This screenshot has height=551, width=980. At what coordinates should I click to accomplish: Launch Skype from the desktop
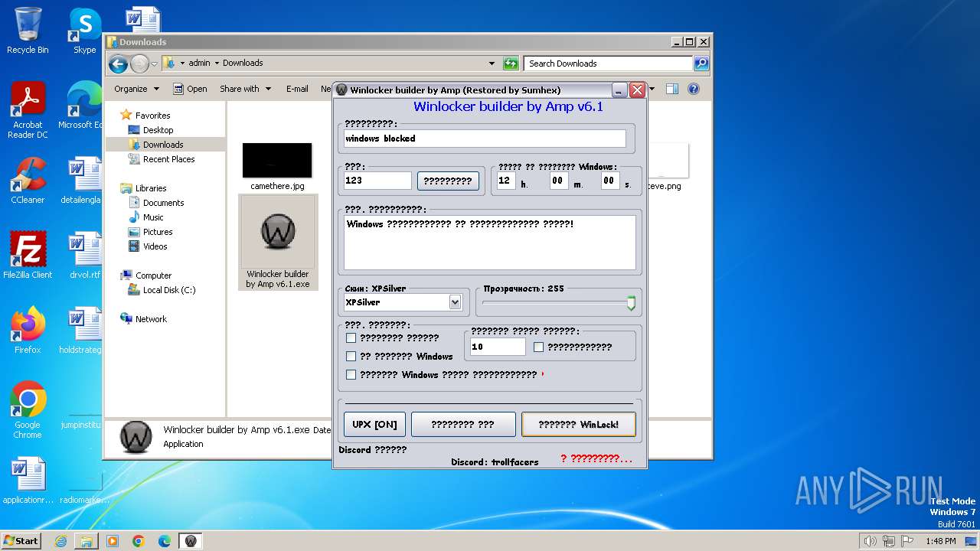(x=84, y=31)
